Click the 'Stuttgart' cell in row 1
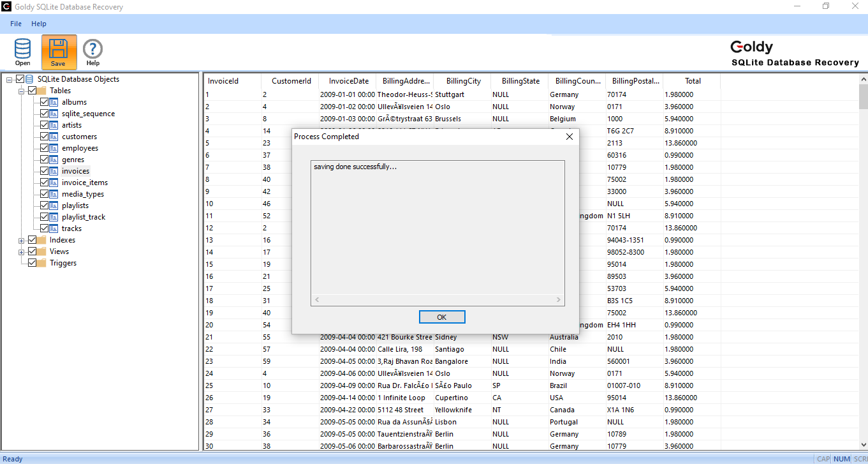The width and height of the screenshot is (868, 464). (462, 94)
